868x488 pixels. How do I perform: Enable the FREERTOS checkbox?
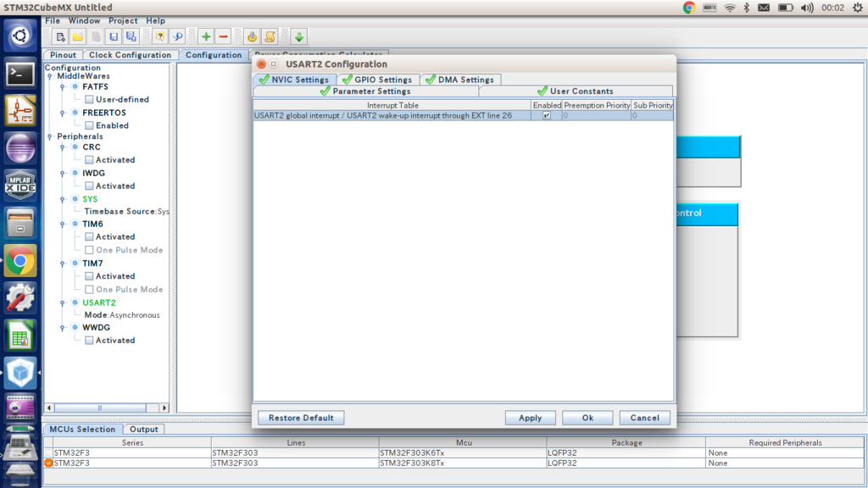[89, 125]
